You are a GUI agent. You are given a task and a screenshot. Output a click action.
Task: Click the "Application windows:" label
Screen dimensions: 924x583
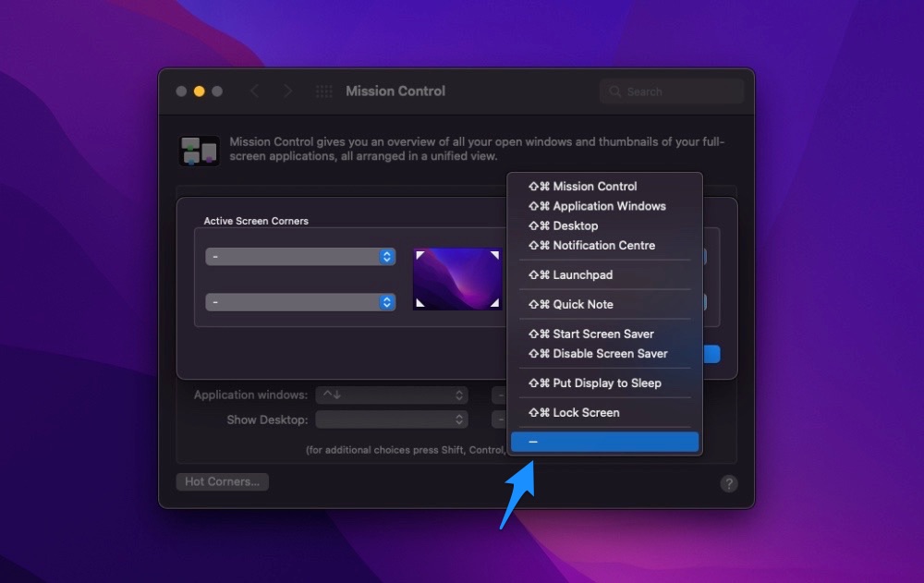tap(250, 395)
